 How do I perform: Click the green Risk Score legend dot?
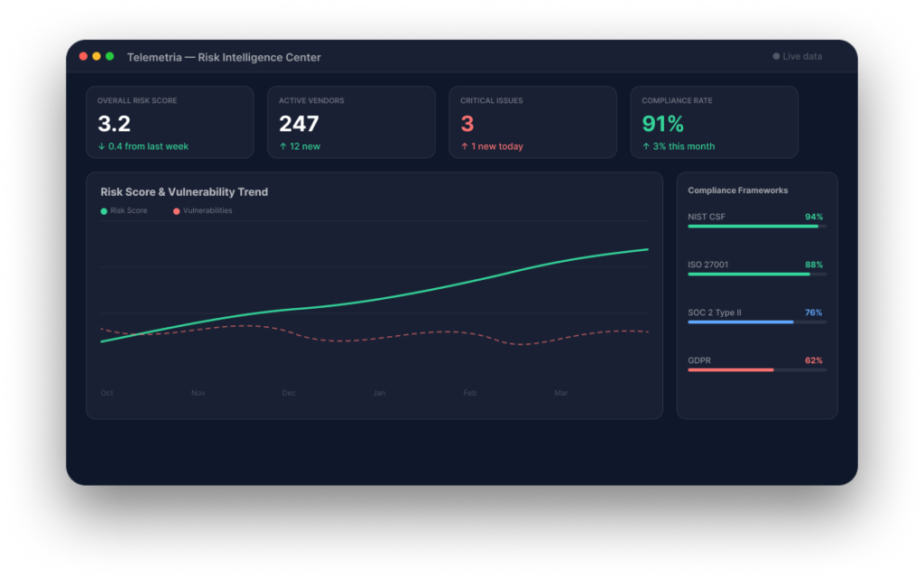point(104,211)
